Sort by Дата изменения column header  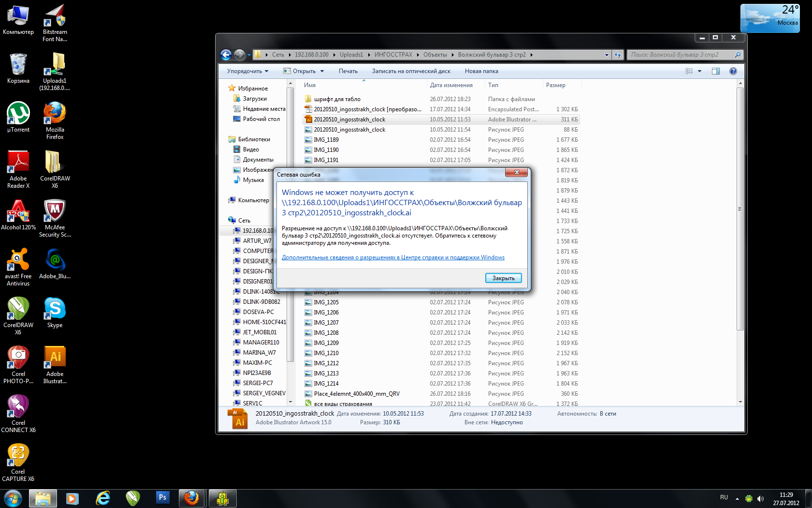click(x=455, y=85)
